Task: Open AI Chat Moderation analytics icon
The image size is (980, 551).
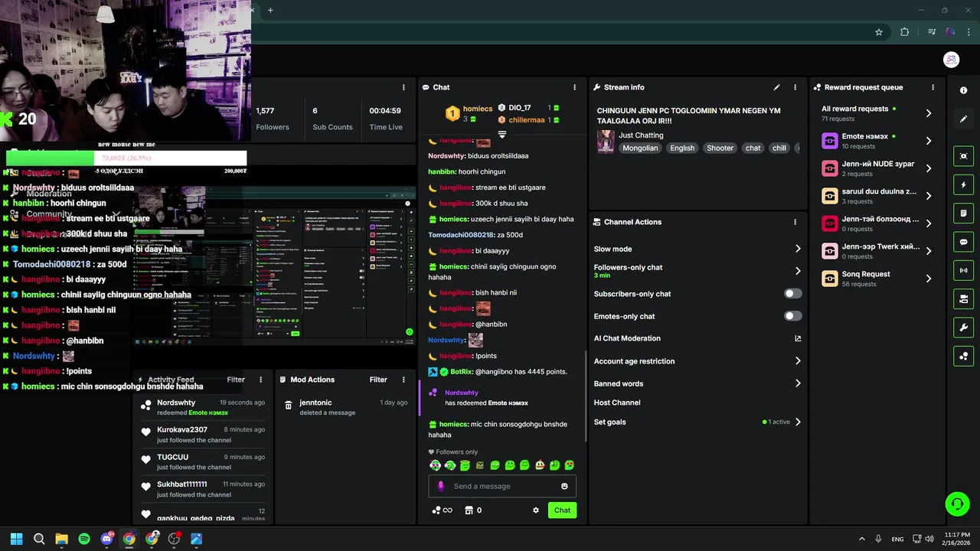Action: click(798, 338)
